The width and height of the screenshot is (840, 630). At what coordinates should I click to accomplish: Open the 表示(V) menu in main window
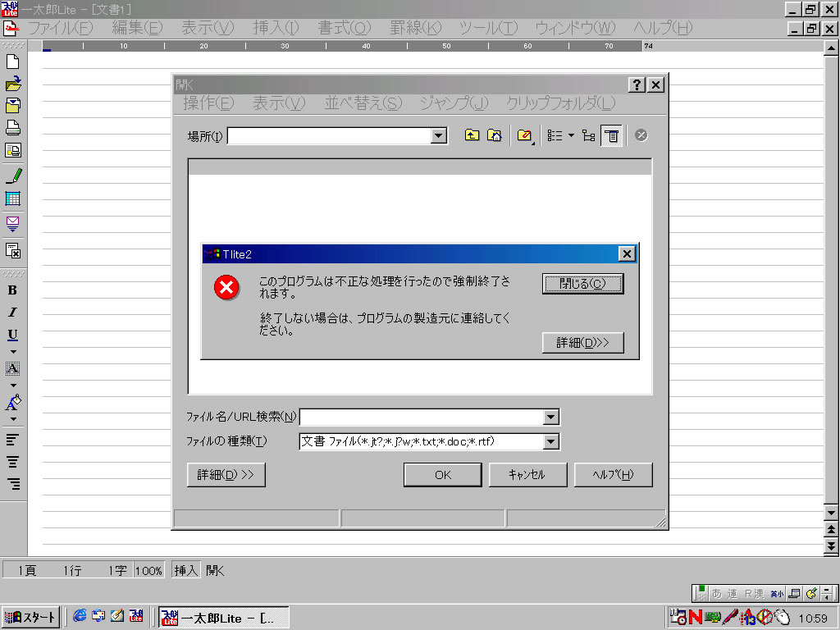pyautogui.click(x=208, y=28)
